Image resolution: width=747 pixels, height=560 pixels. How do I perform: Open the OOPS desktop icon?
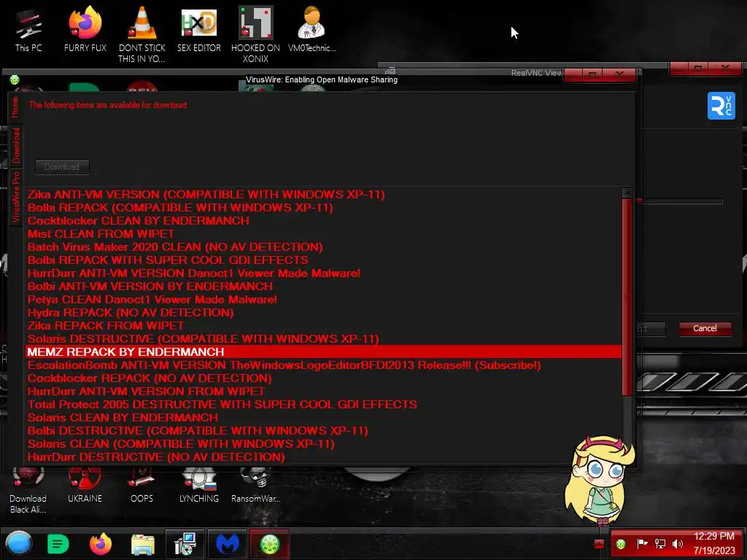point(142,486)
